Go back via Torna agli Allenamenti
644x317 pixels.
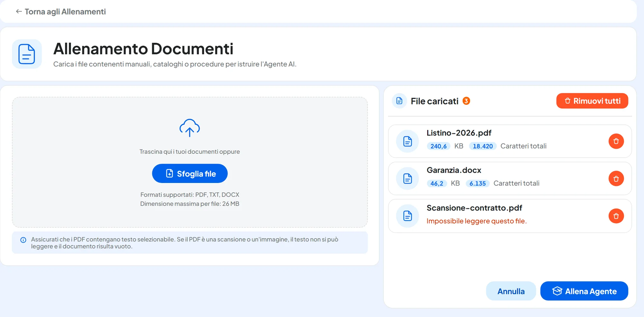[x=61, y=12]
